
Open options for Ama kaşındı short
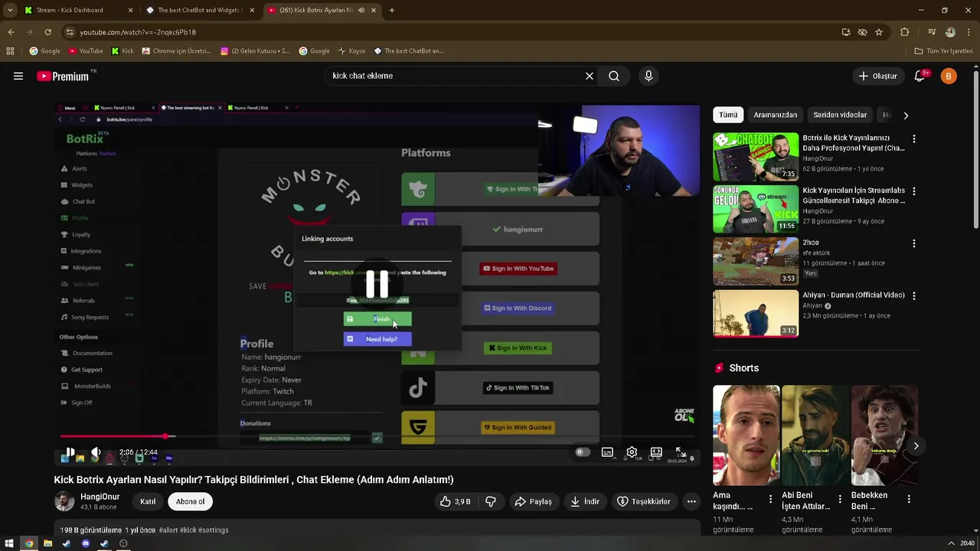(x=771, y=499)
